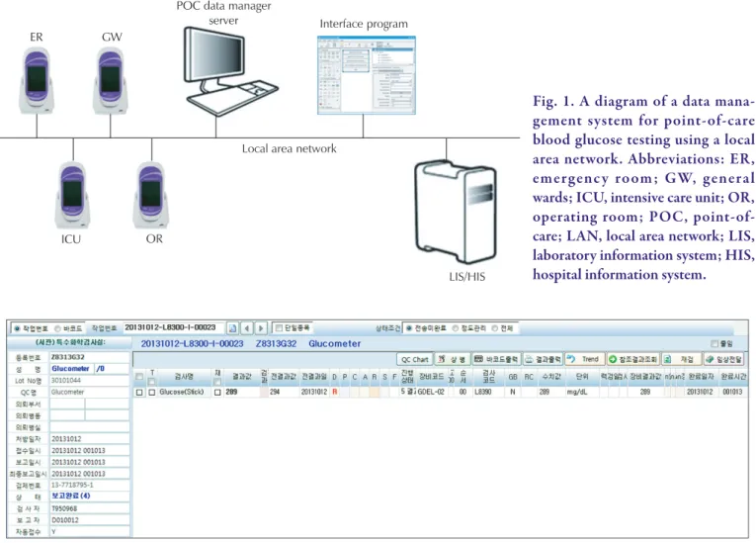Click the 결과출력 result print button
The height and width of the screenshot is (543, 756).
coord(543,359)
